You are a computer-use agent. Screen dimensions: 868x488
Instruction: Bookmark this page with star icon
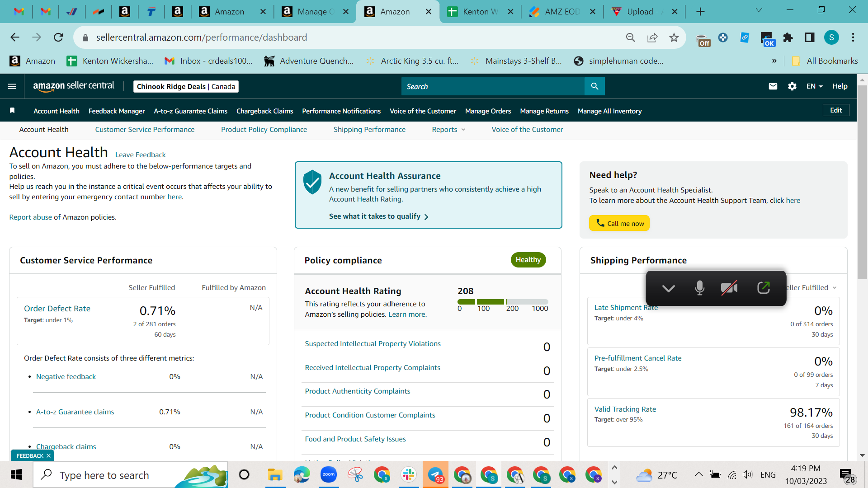click(x=674, y=38)
